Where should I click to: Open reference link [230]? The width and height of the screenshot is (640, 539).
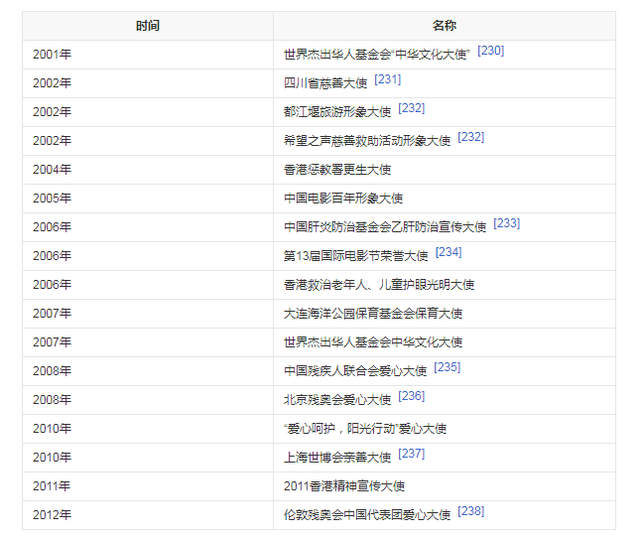[490, 50]
